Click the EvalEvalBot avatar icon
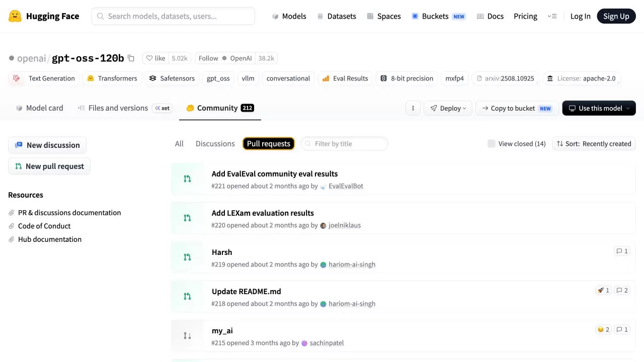644x362 pixels. [323, 186]
